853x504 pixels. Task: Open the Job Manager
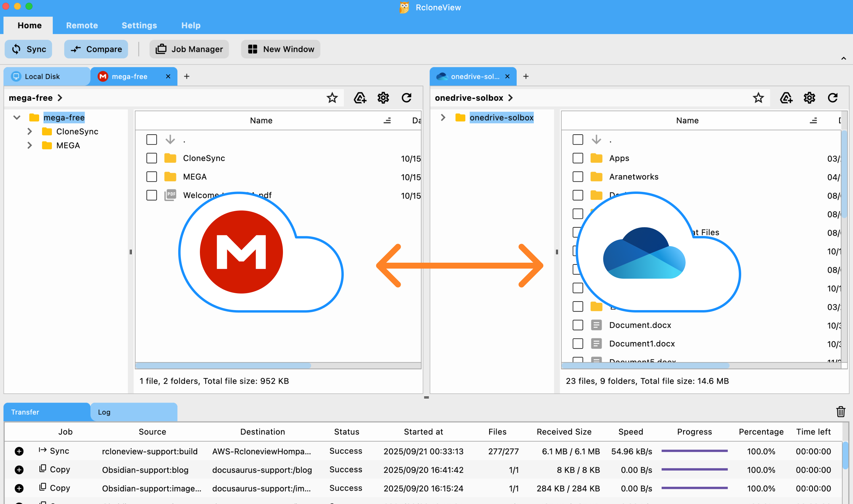coord(189,49)
